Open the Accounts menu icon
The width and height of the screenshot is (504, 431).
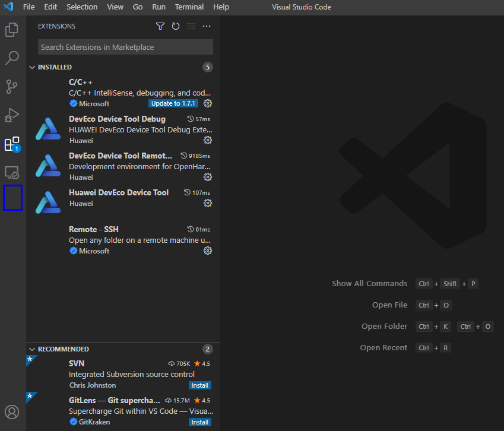12,412
